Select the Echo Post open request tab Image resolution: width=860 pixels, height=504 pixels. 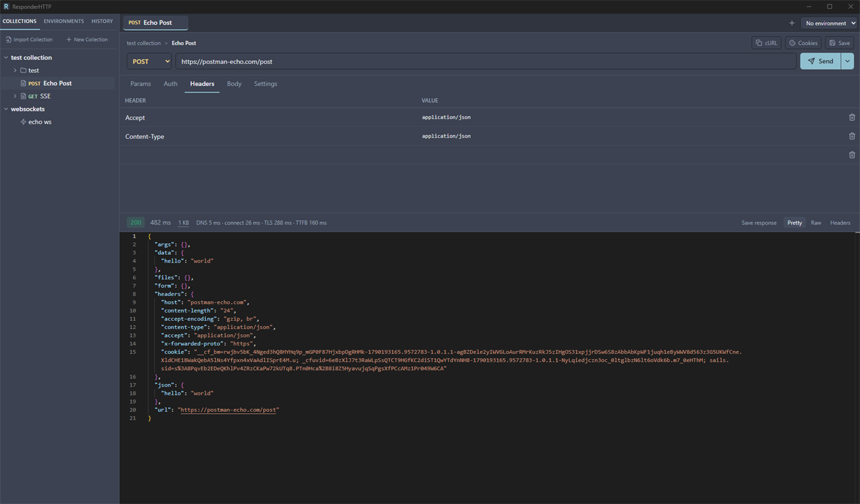click(x=156, y=22)
